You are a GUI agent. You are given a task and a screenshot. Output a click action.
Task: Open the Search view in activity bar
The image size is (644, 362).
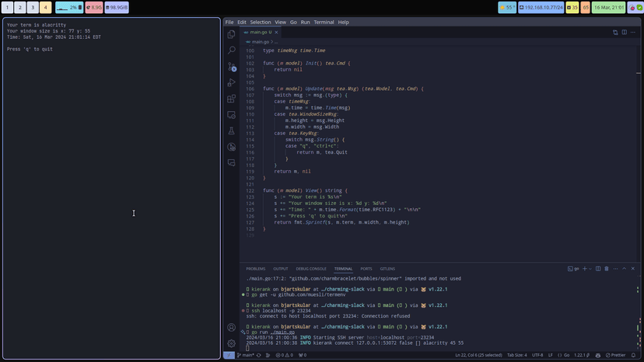[231, 50]
